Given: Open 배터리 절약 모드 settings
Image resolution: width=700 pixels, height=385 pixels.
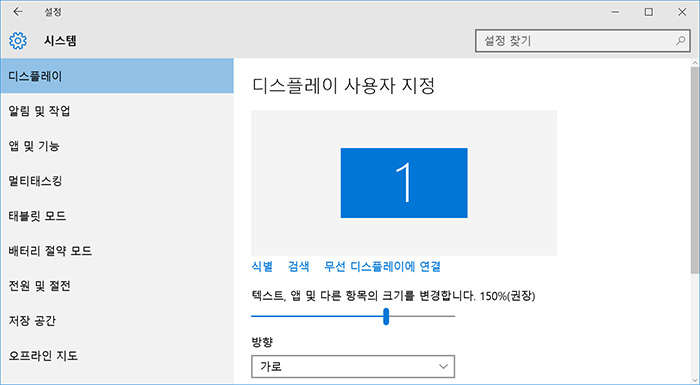Looking at the screenshot, I should pyautogui.click(x=117, y=251).
